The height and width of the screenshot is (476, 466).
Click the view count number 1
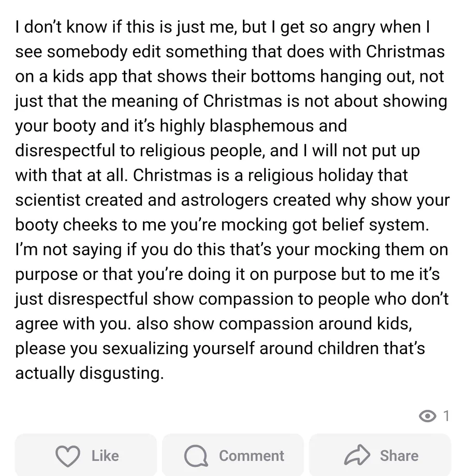coord(446,415)
